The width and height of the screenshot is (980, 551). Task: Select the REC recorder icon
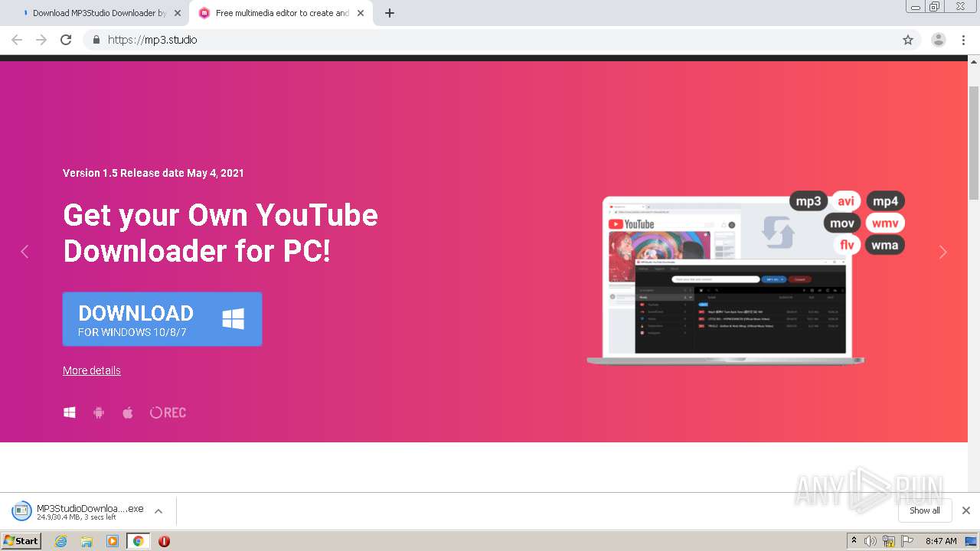[x=168, y=412]
